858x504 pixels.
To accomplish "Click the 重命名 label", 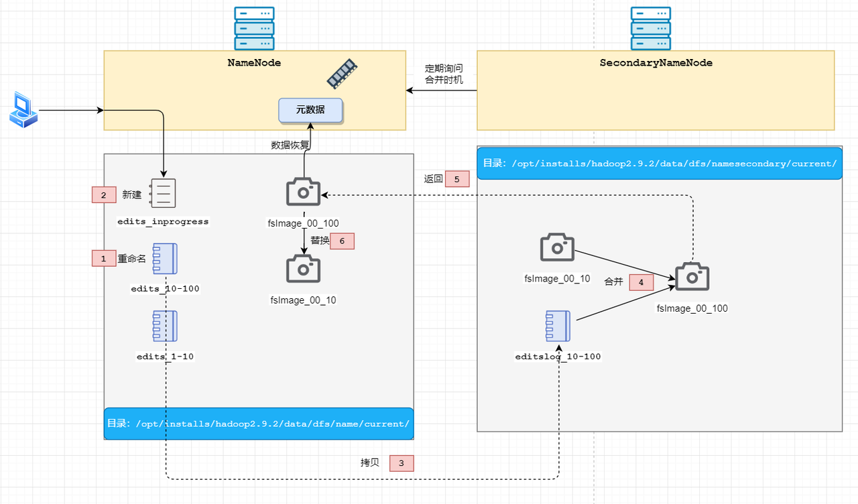I will 132,258.
